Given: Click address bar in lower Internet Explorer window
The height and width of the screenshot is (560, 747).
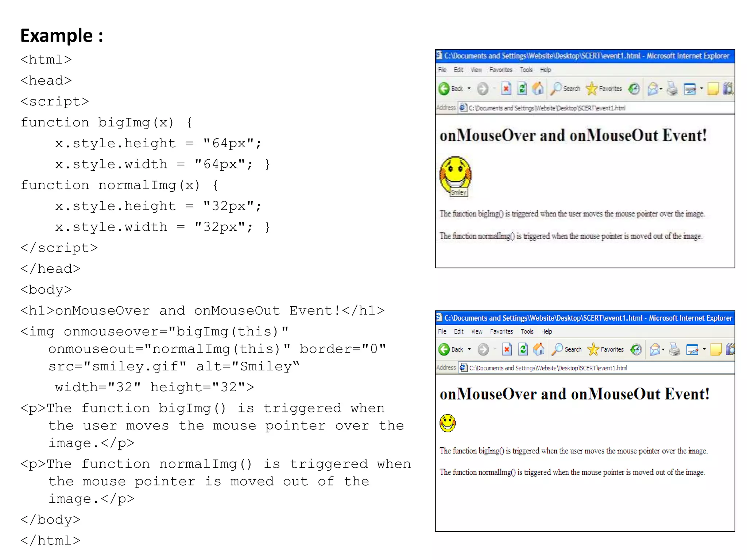Looking at the screenshot, I should [596, 368].
